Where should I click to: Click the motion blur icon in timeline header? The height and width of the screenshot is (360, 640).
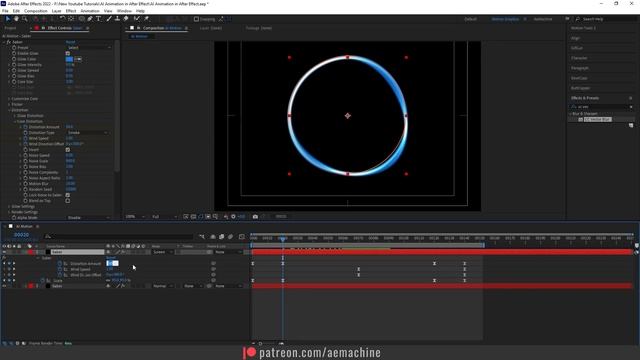point(230,236)
